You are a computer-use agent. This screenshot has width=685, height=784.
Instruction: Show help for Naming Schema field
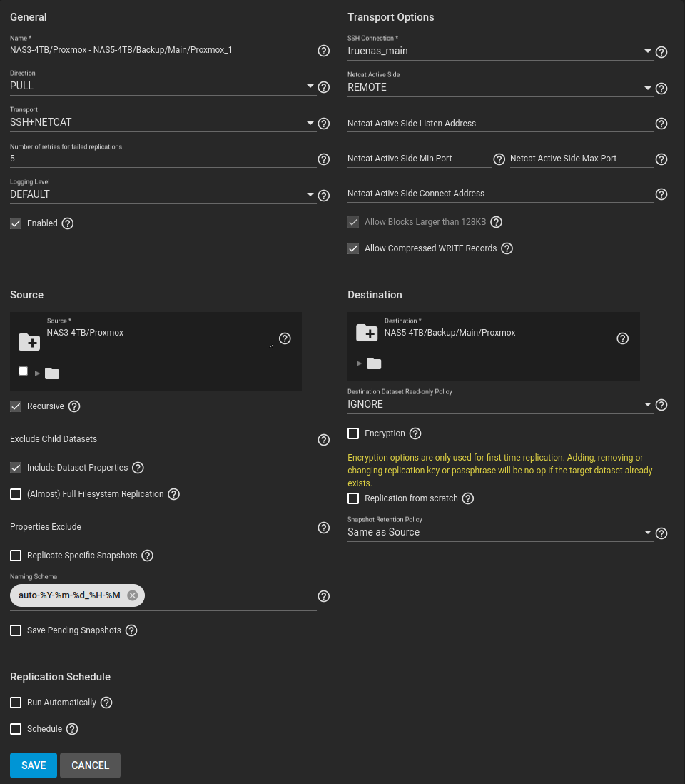[x=324, y=596]
